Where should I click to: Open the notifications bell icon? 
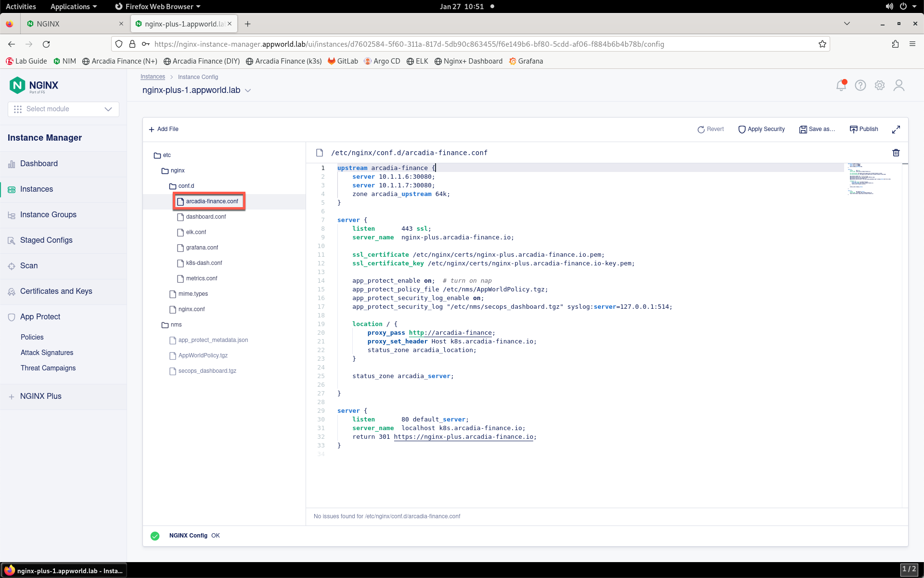841,85
